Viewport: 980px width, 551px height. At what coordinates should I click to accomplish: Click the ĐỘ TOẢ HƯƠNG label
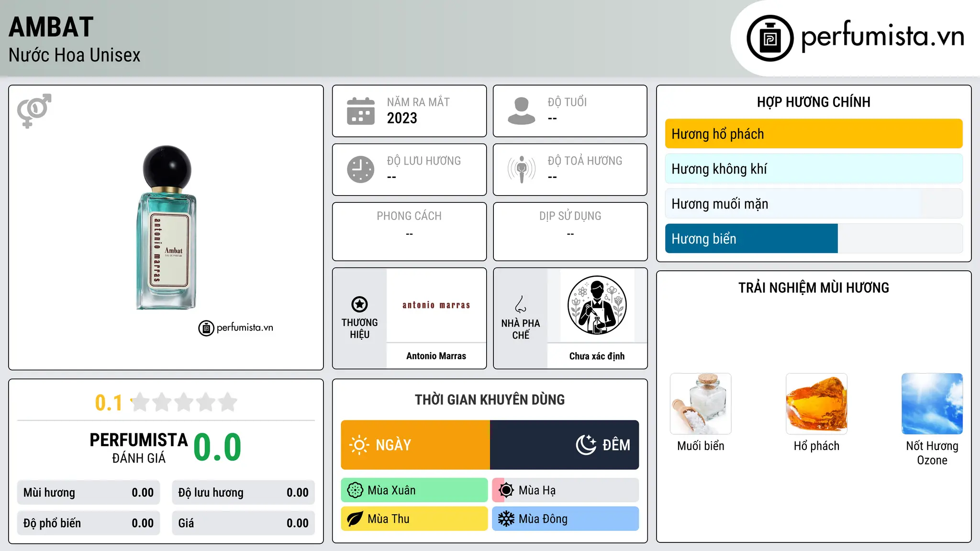click(x=585, y=161)
